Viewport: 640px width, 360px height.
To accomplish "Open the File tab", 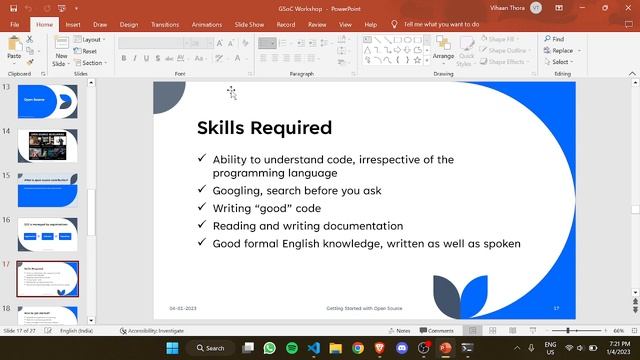I will tap(15, 24).
